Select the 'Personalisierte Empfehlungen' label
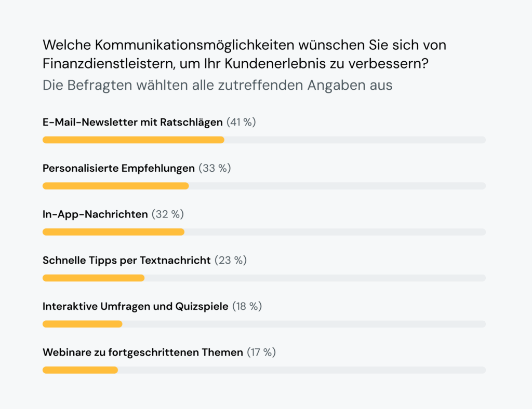This screenshot has height=409, width=532. click(118, 168)
